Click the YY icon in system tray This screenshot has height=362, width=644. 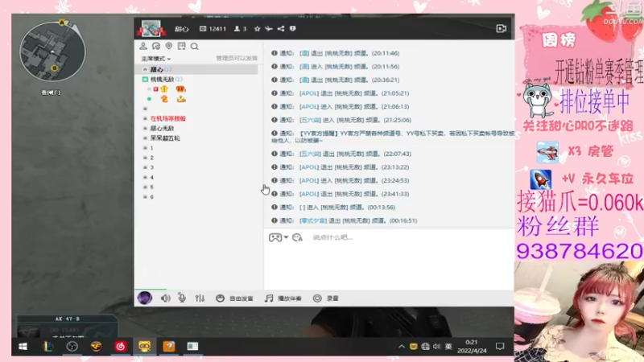click(414, 347)
